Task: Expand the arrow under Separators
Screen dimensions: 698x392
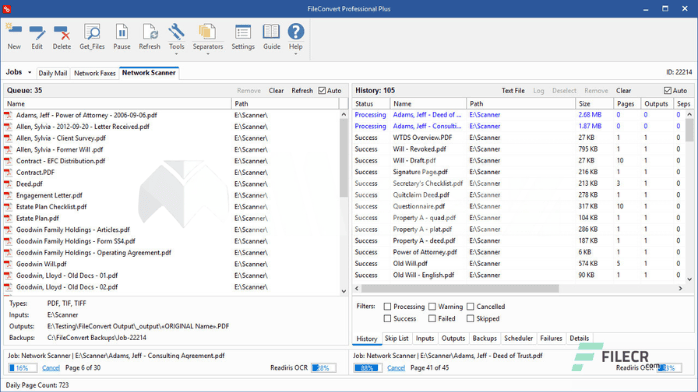Action: pyautogui.click(x=207, y=54)
